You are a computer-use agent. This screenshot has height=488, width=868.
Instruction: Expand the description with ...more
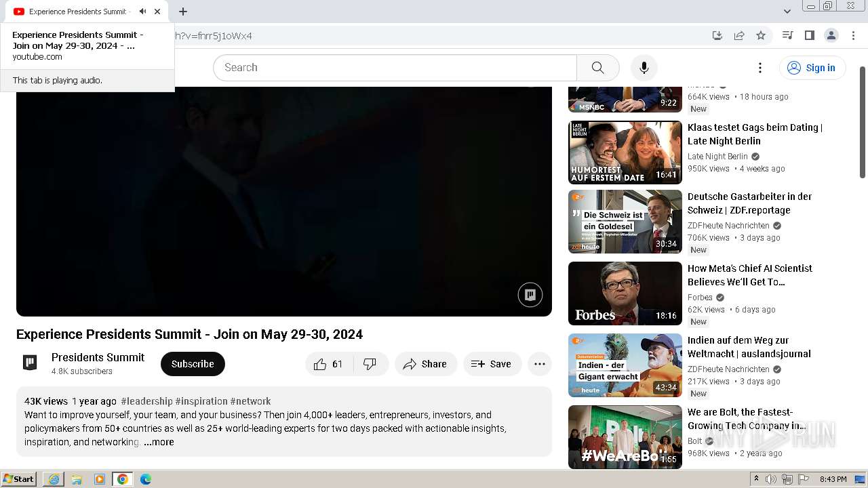(159, 442)
